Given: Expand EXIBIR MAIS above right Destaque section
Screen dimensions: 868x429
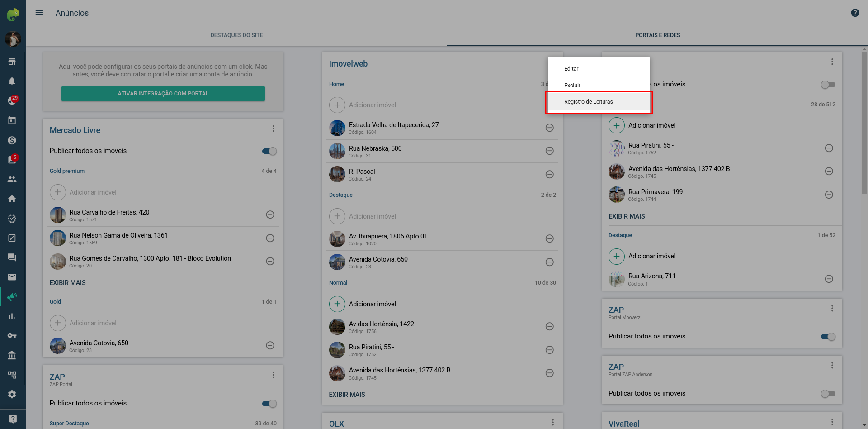Looking at the screenshot, I should click(627, 216).
